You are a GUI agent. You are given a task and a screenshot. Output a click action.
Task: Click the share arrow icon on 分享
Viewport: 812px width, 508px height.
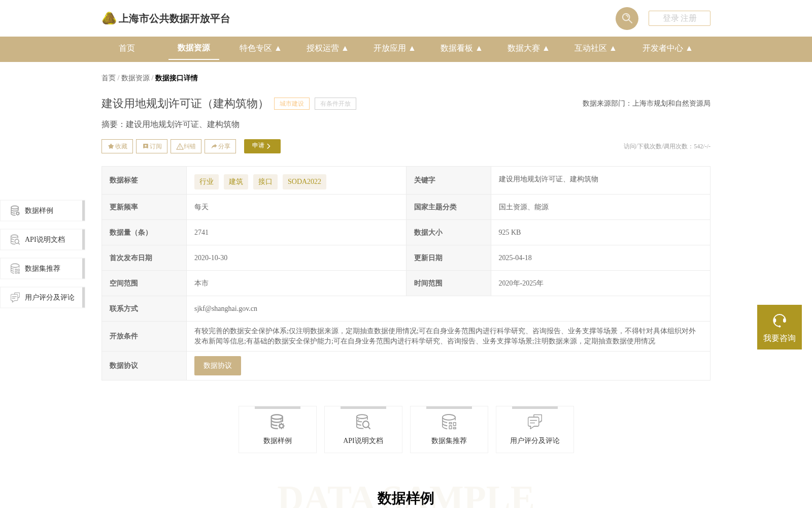click(214, 146)
